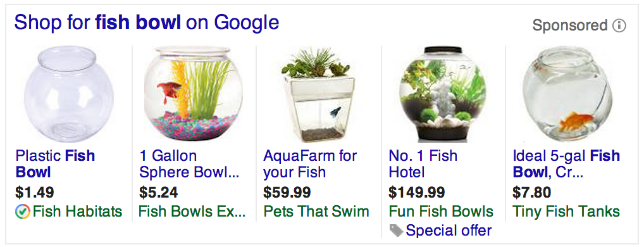This screenshot has height=247, width=644.
Task: Click the bowl image with colorful gravel
Action: point(194,93)
